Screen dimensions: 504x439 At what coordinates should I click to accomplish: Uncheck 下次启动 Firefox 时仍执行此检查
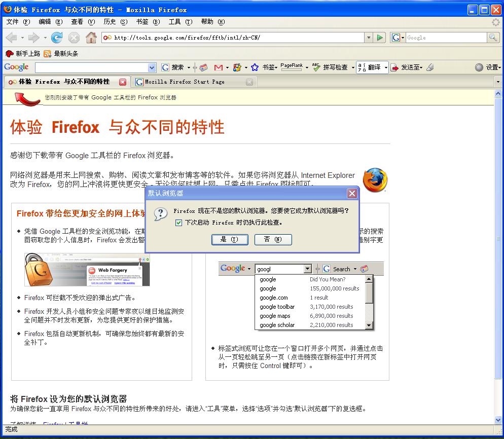click(x=178, y=223)
